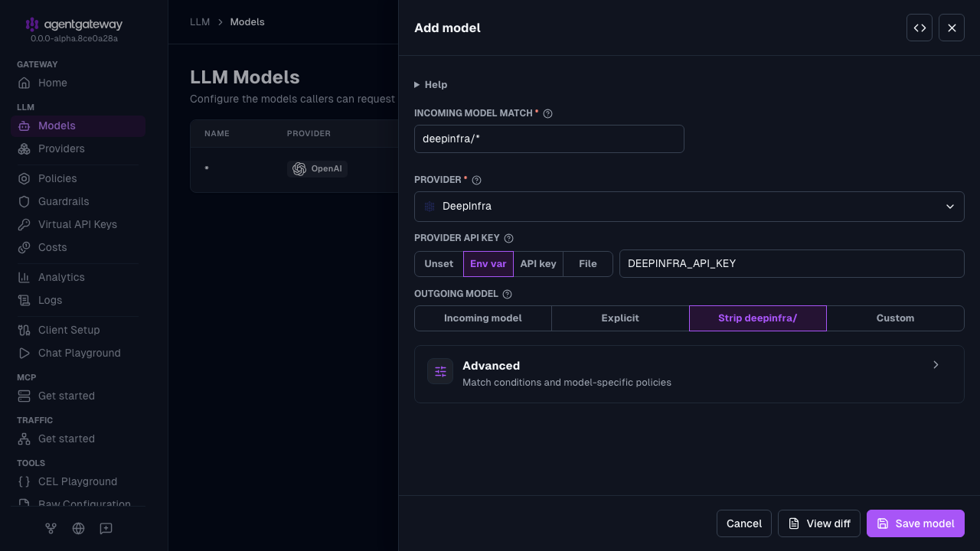The width and height of the screenshot is (980, 551).
Task: Click the Home icon in sidebar
Action: [24, 83]
